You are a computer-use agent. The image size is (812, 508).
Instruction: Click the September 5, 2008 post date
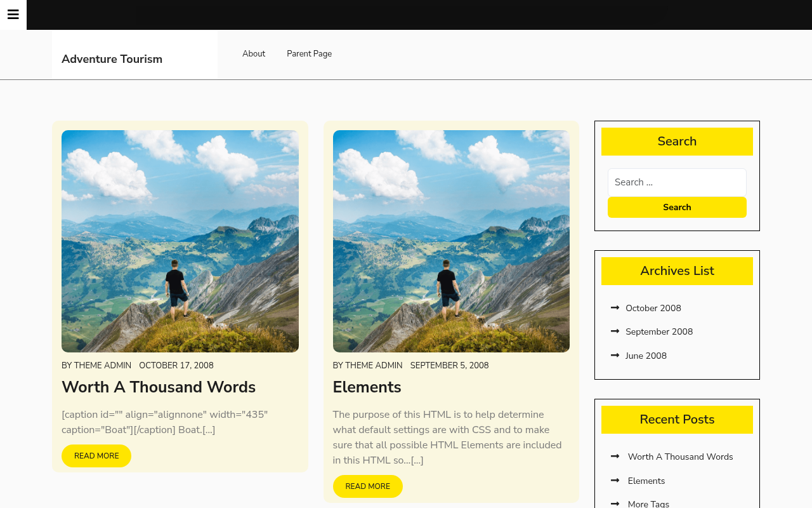coord(449,366)
